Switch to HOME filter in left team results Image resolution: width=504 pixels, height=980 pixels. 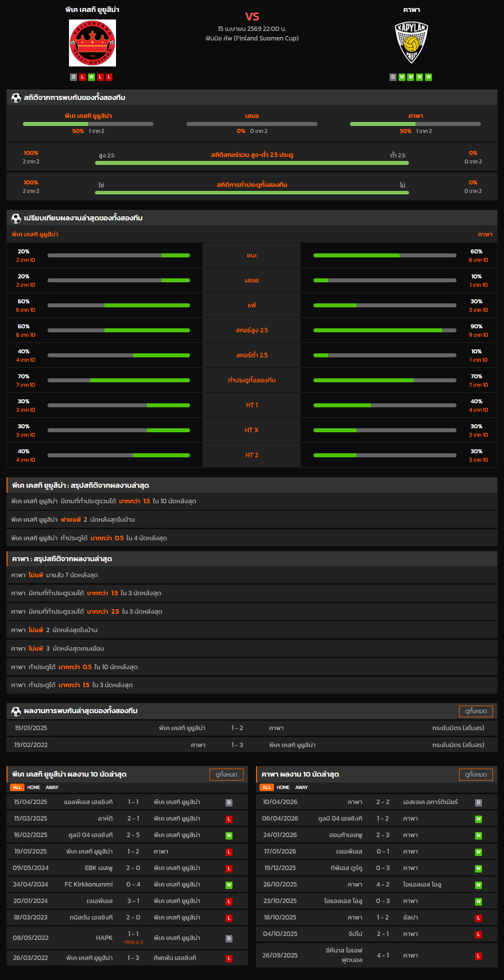pyautogui.click(x=33, y=788)
